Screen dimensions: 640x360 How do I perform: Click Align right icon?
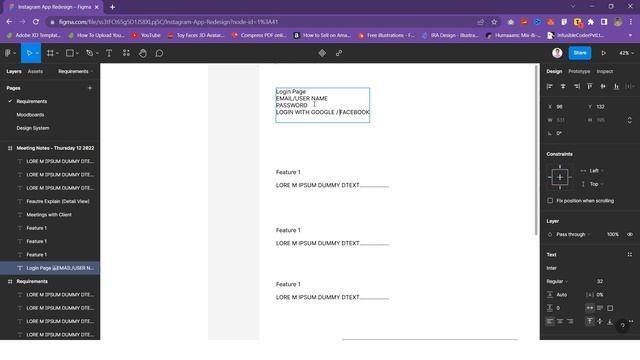[576, 86]
